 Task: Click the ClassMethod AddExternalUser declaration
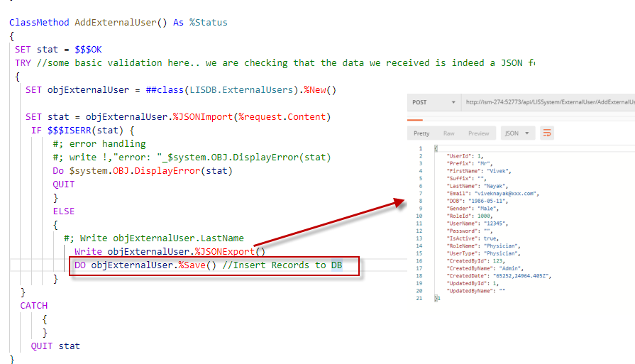tap(118, 22)
